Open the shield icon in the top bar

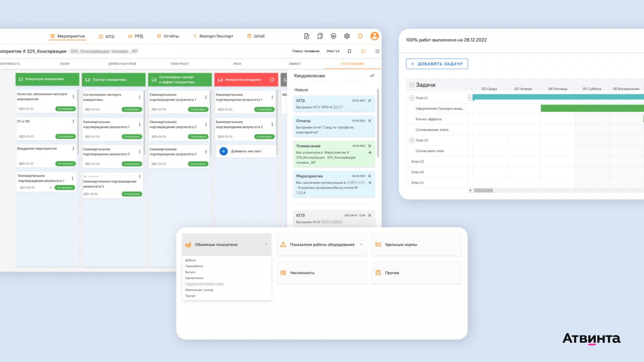[333, 36]
